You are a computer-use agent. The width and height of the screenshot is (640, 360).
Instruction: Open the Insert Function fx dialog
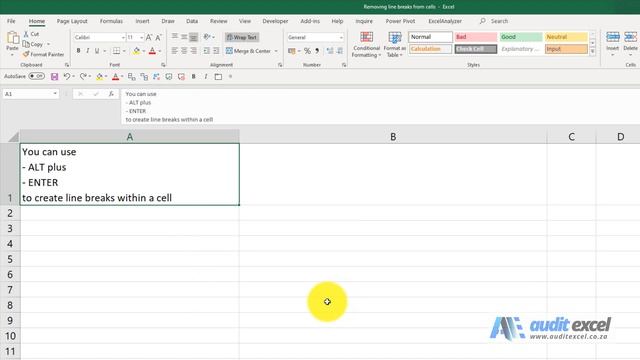(x=111, y=94)
